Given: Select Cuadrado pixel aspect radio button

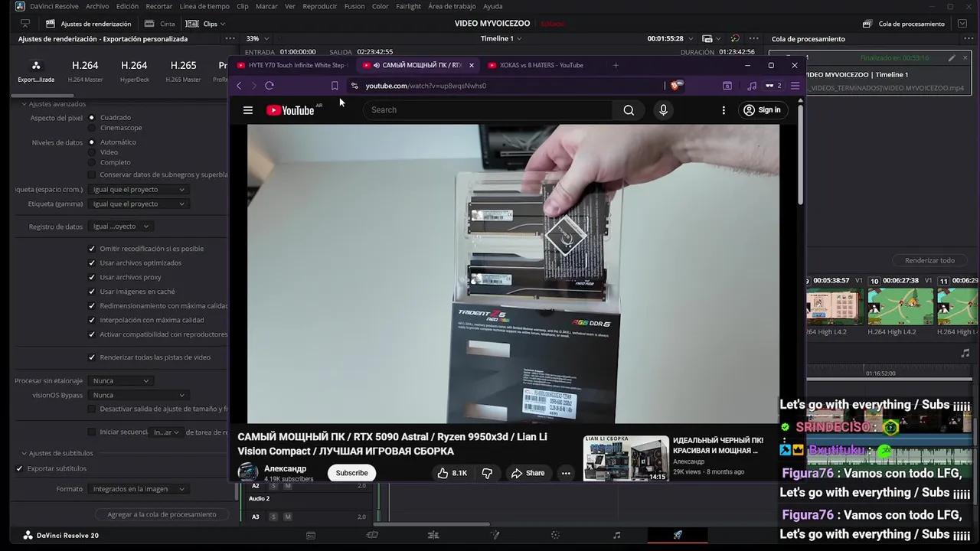Looking at the screenshot, I should coord(92,118).
